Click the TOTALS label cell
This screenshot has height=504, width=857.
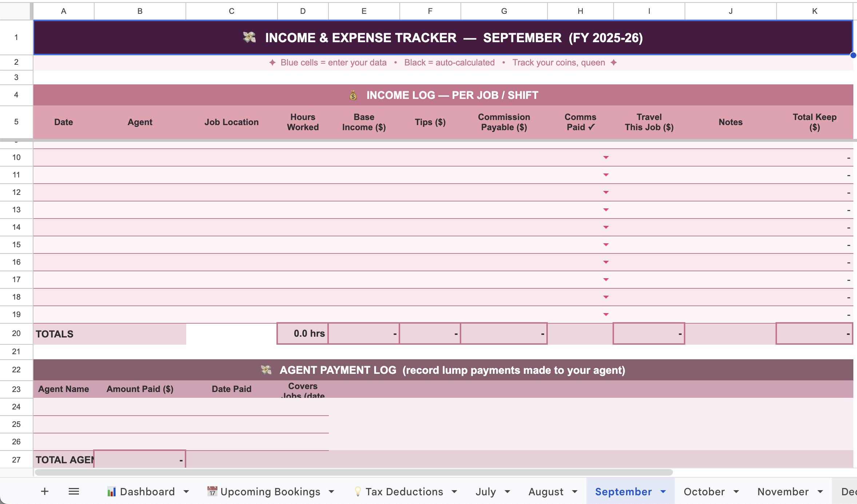(109, 334)
